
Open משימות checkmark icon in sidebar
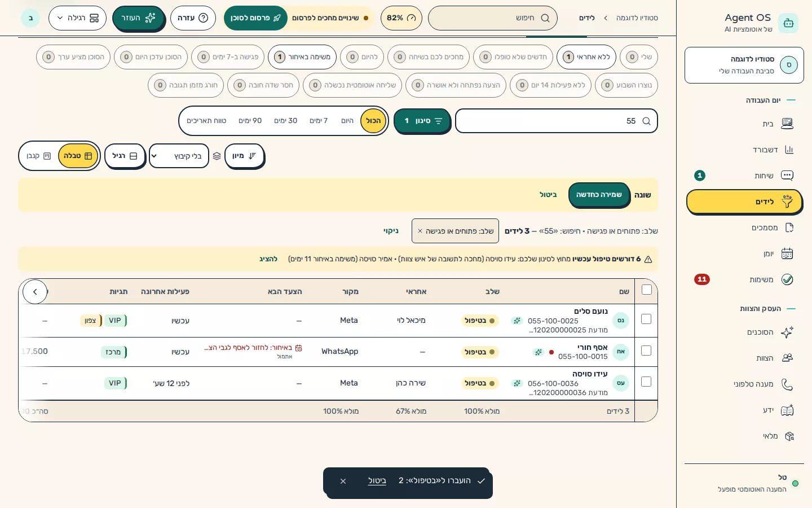coord(787,279)
